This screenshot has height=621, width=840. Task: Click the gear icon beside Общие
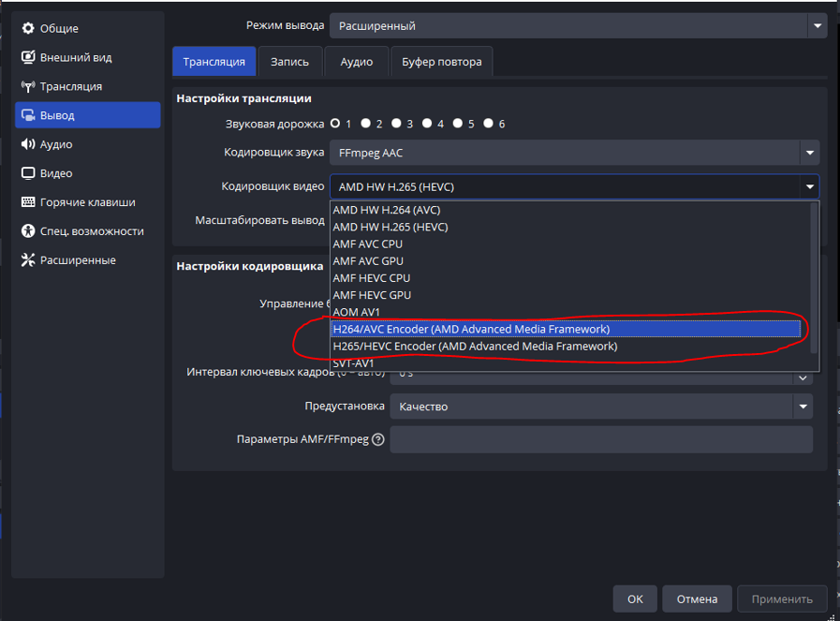coord(28,28)
